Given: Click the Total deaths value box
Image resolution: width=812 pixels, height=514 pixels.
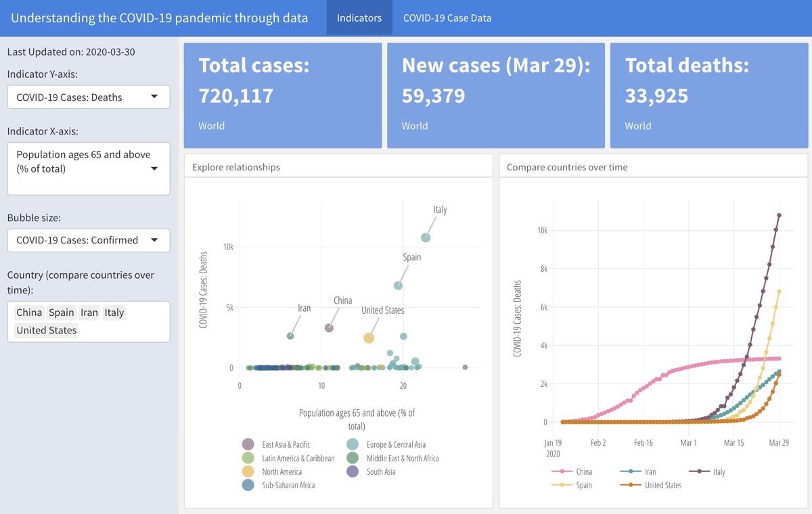Looking at the screenshot, I should coord(709,95).
